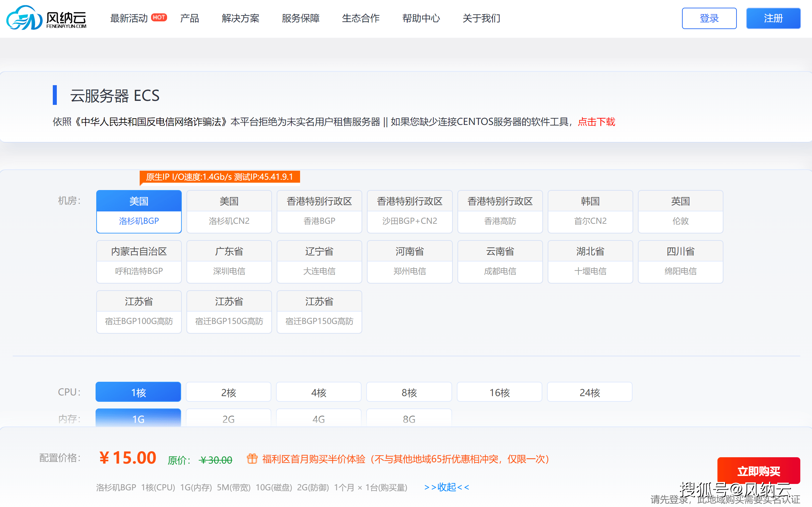Choose 4核 CPU option
Screen dimensions: 812x507
coord(319,392)
